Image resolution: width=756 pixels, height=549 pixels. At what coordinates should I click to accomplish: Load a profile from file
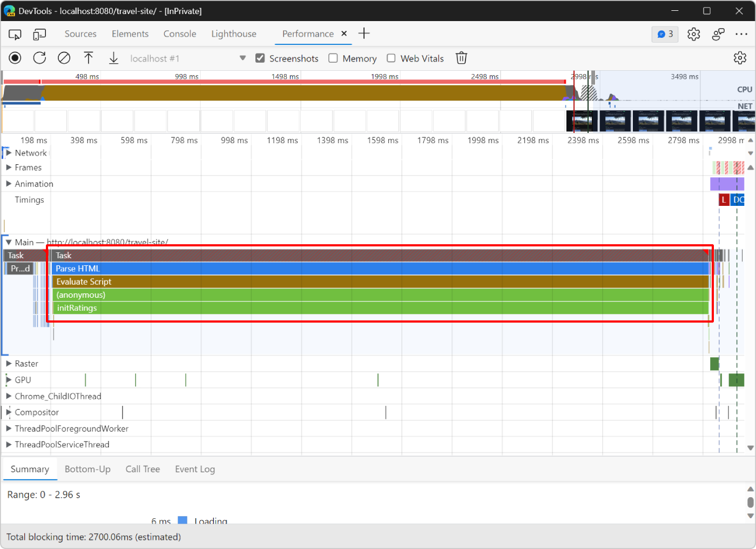point(89,58)
